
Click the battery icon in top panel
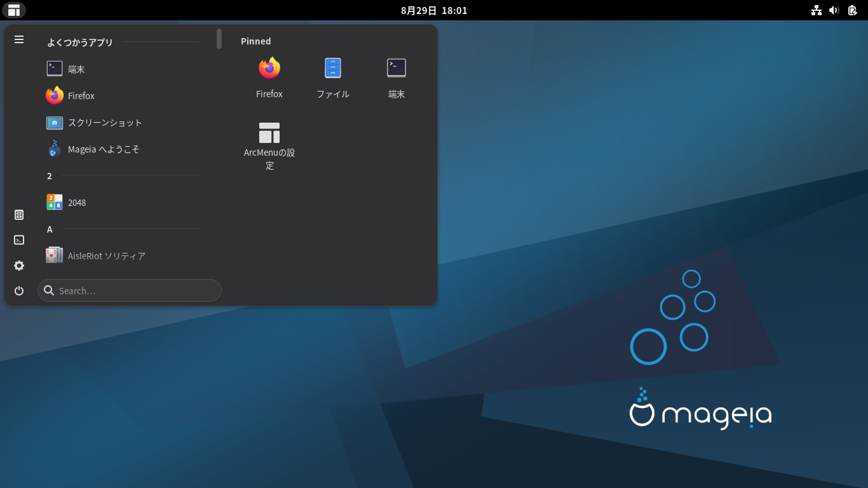click(x=853, y=10)
